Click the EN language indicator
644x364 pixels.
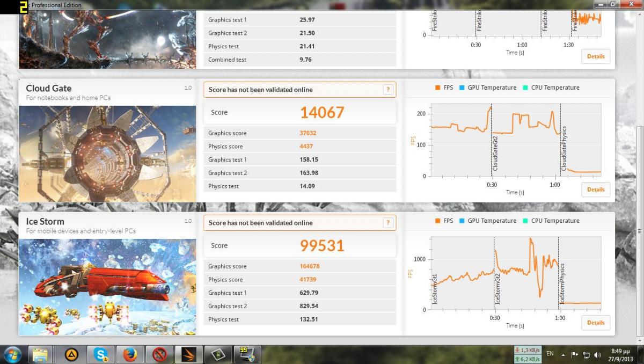tap(550, 354)
